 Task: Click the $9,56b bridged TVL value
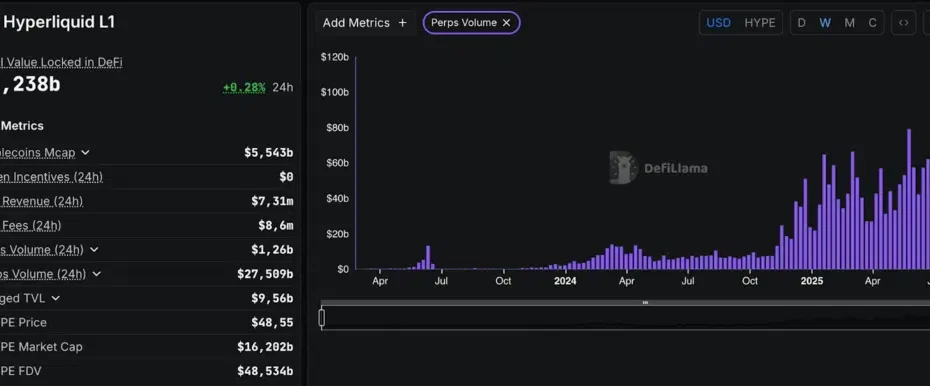click(x=272, y=298)
